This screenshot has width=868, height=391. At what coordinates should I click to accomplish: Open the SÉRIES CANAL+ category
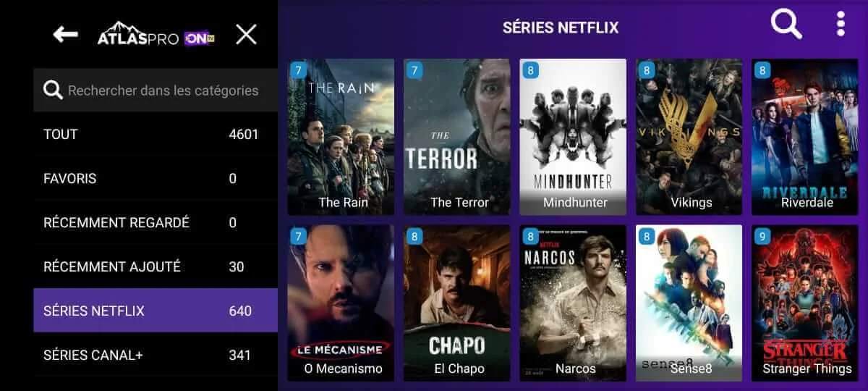coord(156,355)
